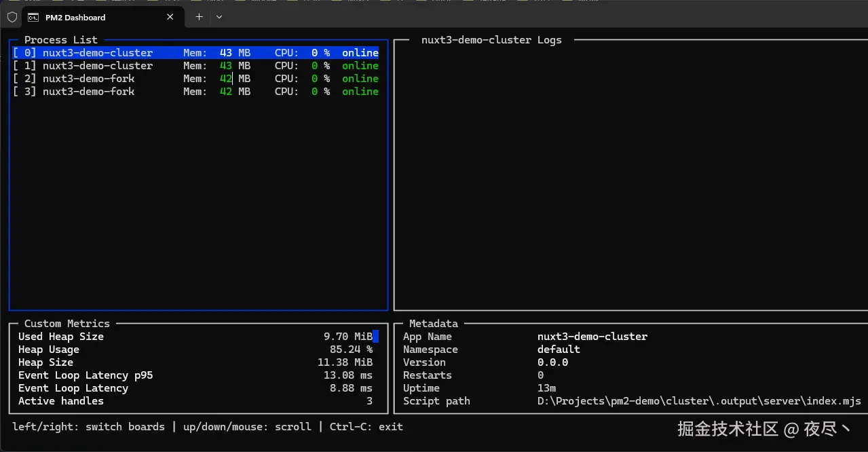This screenshot has height=452, width=868.
Task: Click the terminal icon in PM2 Dashboard tab
Action: pyautogui.click(x=33, y=17)
